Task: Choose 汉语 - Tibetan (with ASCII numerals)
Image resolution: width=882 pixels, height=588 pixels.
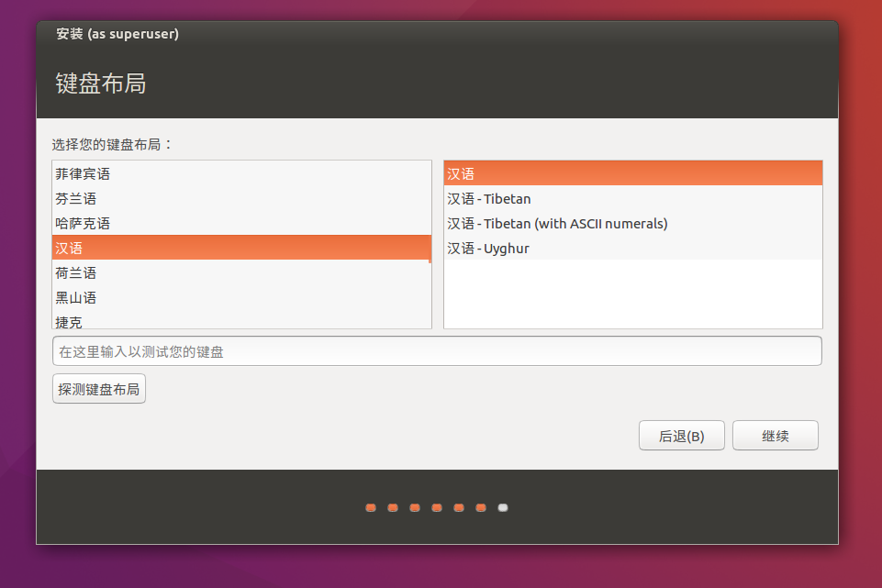Action: tap(632, 223)
